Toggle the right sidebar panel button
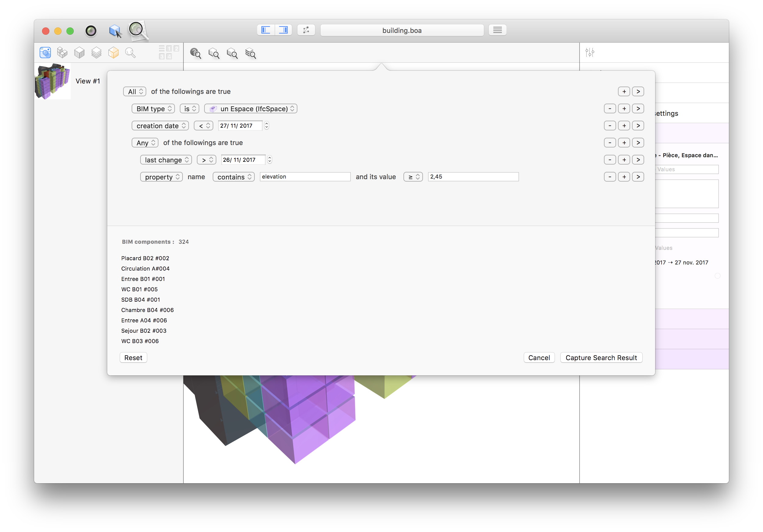Image resolution: width=763 pixels, height=532 pixels. pyautogui.click(x=283, y=30)
